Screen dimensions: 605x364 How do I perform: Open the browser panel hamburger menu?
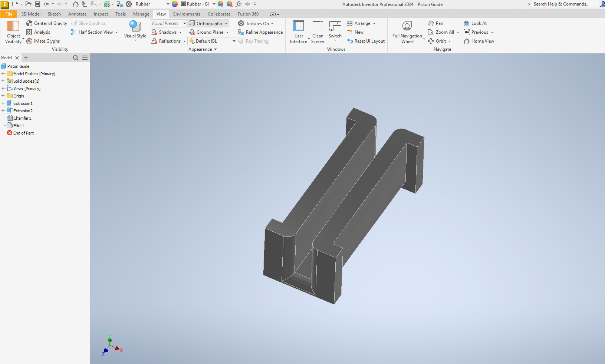(85, 58)
